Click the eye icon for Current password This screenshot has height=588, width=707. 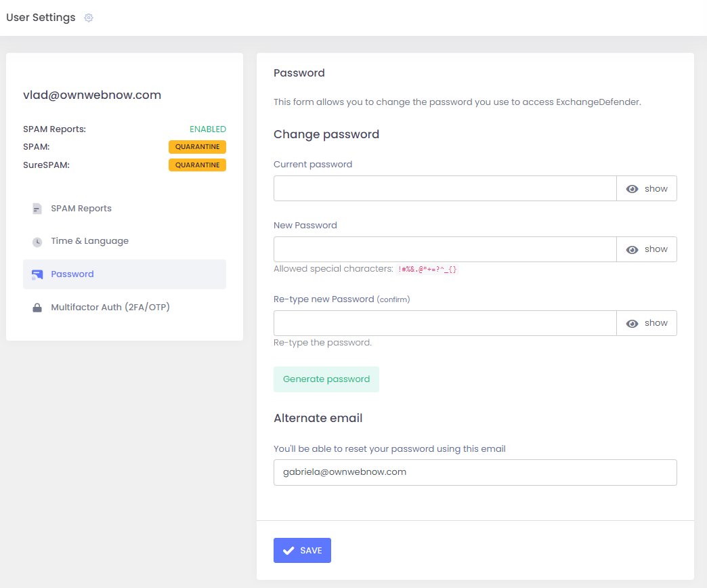pyautogui.click(x=633, y=189)
